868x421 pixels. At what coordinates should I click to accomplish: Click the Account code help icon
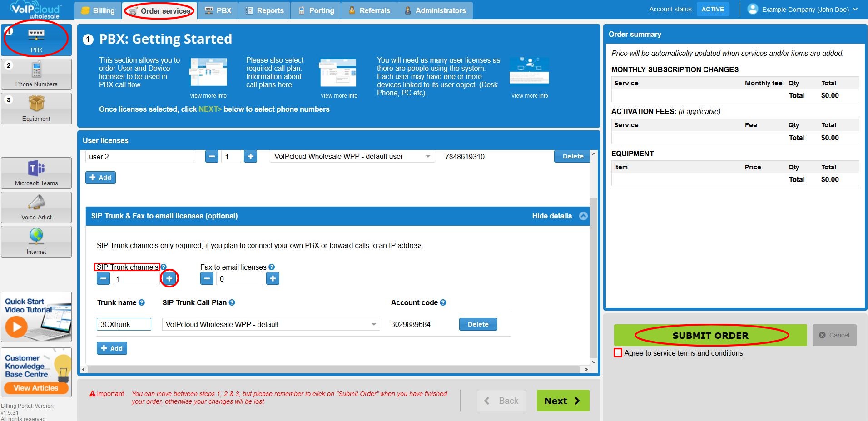click(444, 302)
